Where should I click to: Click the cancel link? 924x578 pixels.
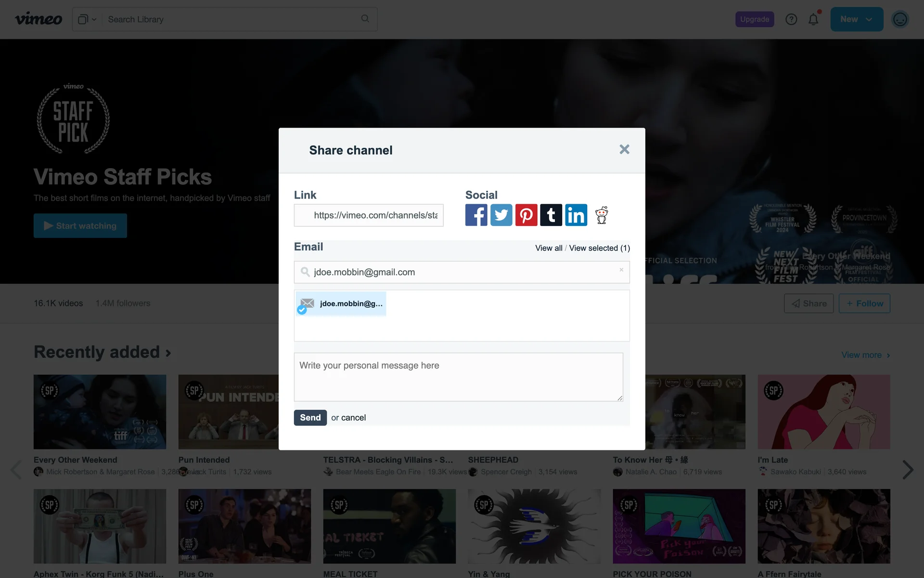[353, 418]
